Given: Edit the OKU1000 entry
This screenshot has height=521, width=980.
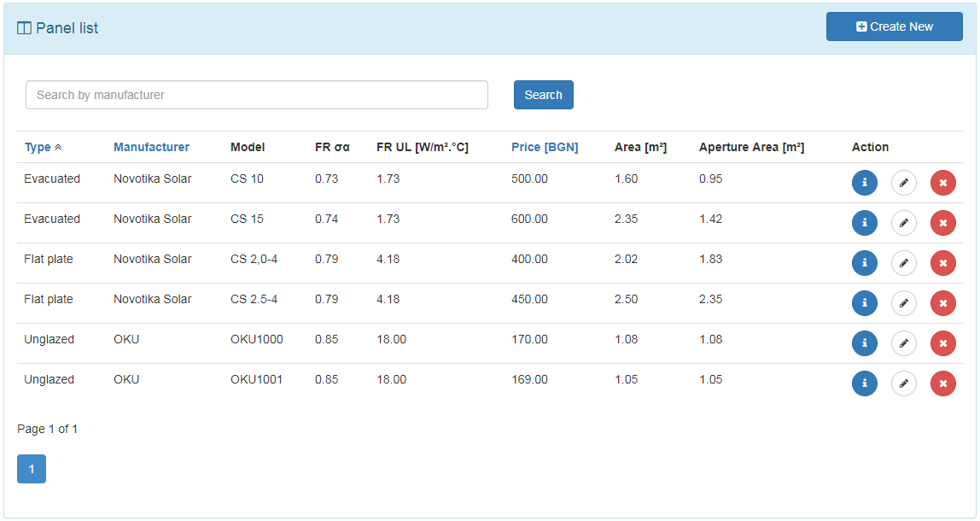Looking at the screenshot, I should 904,342.
